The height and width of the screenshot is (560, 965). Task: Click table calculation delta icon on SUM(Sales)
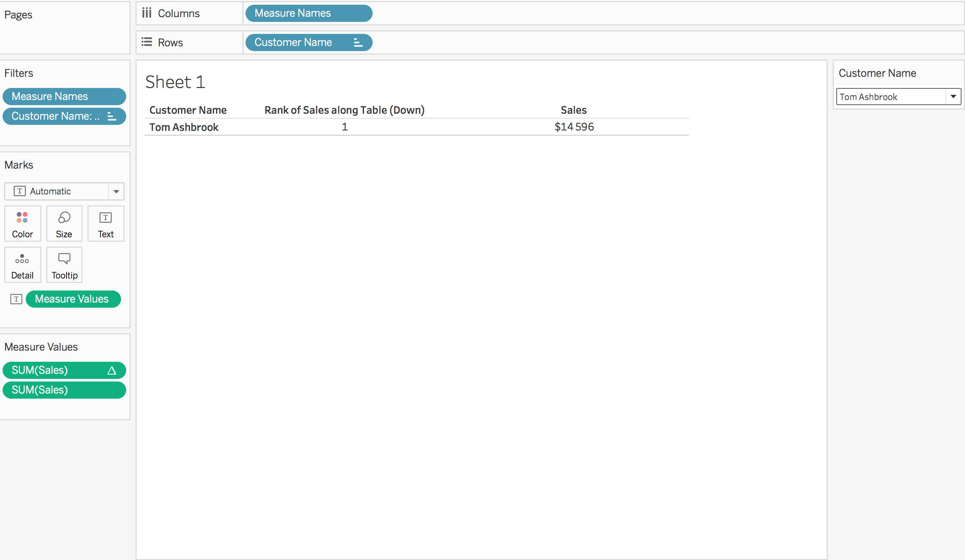click(x=112, y=370)
